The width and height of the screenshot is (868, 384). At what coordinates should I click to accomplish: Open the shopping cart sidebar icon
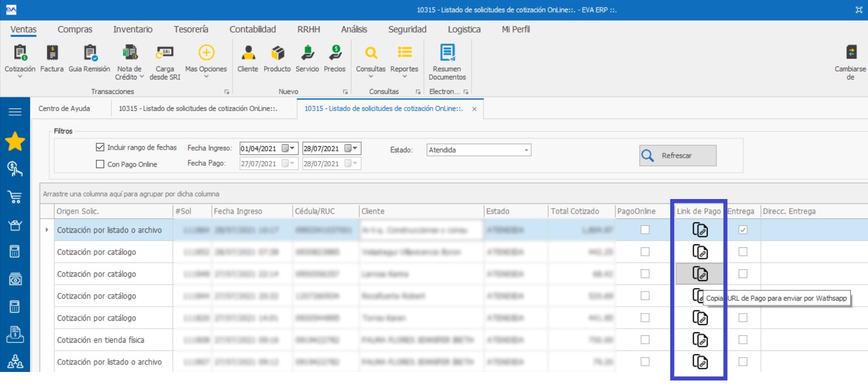pos(15,197)
